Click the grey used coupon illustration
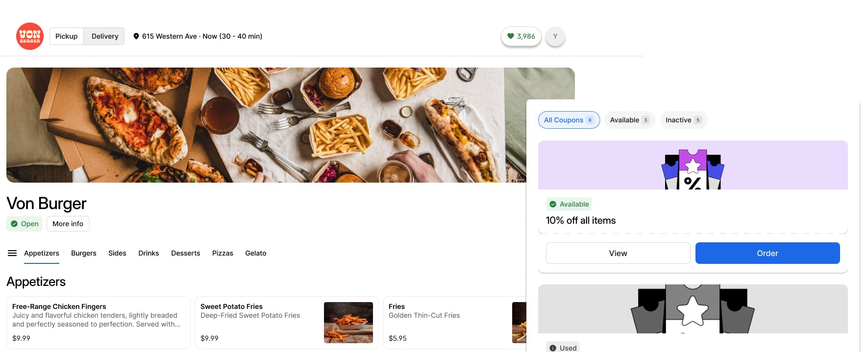The height and width of the screenshot is (352, 868). click(x=693, y=309)
